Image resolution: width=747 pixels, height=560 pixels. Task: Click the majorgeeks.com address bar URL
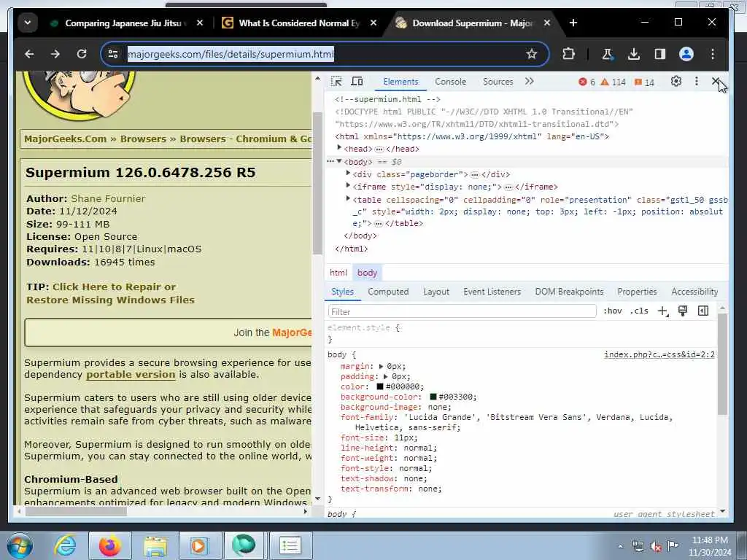231,54
